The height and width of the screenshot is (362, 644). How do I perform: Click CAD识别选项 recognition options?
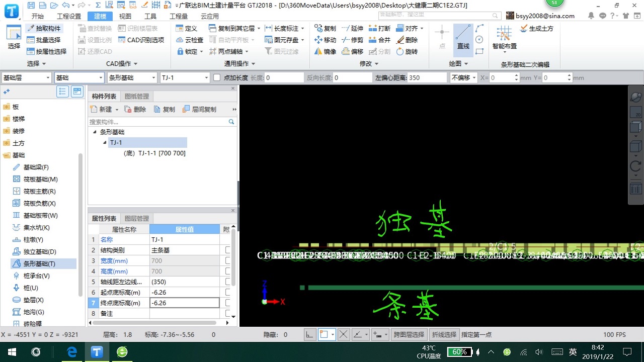click(x=141, y=40)
